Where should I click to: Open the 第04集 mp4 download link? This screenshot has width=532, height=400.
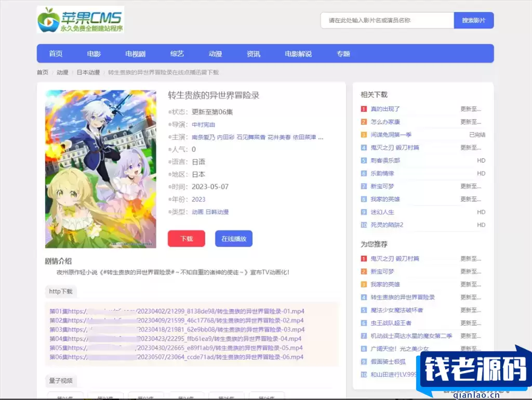176,339
